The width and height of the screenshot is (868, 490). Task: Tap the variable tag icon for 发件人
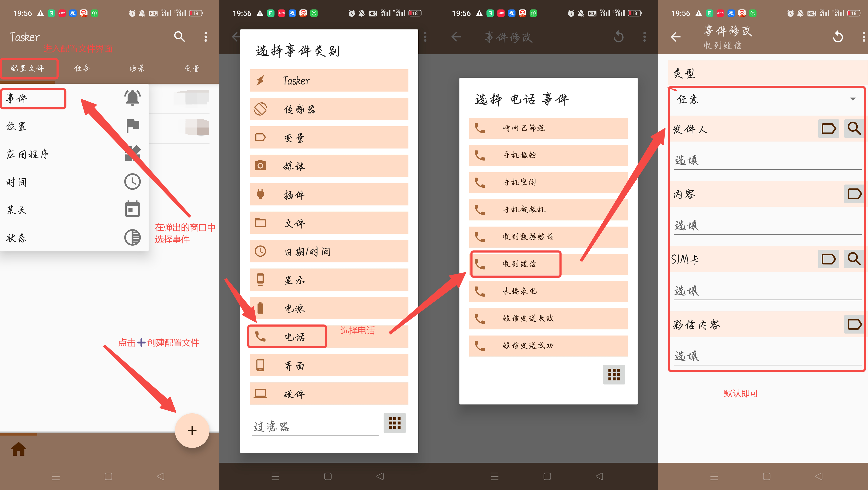pos(828,128)
